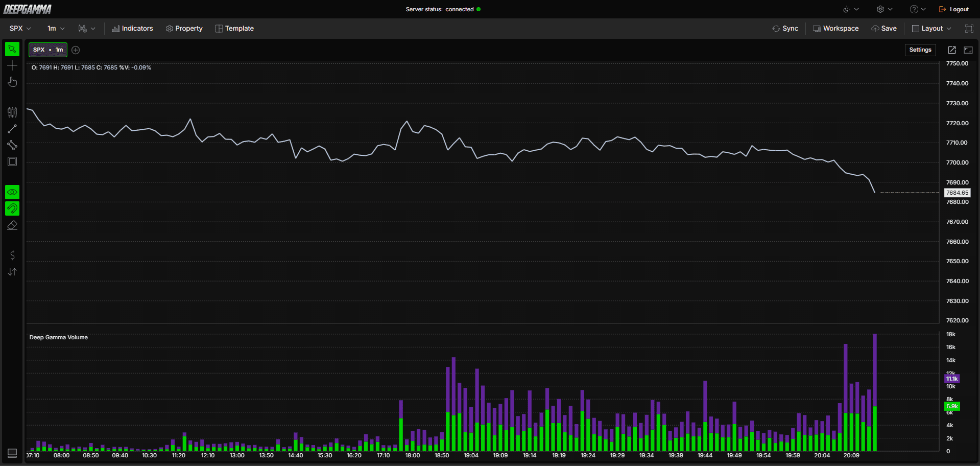Click the Deep Gamma Volume indicator label
980x466 pixels.
pyautogui.click(x=59, y=337)
